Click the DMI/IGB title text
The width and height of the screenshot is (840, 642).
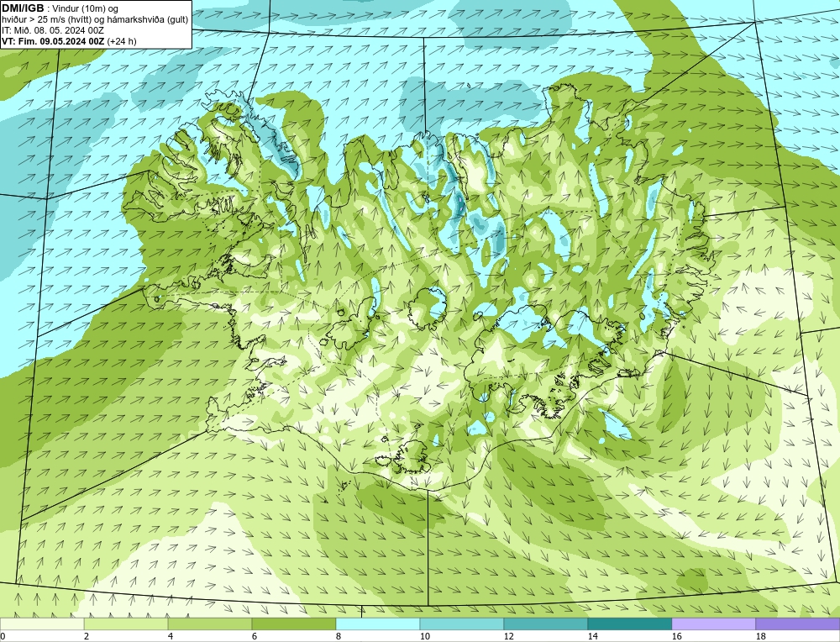click(24, 8)
